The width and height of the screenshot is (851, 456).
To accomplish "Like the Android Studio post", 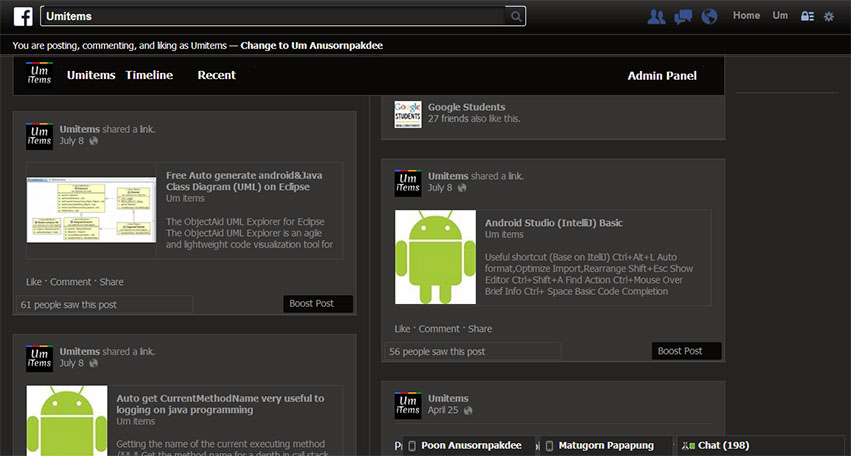I will click(402, 328).
